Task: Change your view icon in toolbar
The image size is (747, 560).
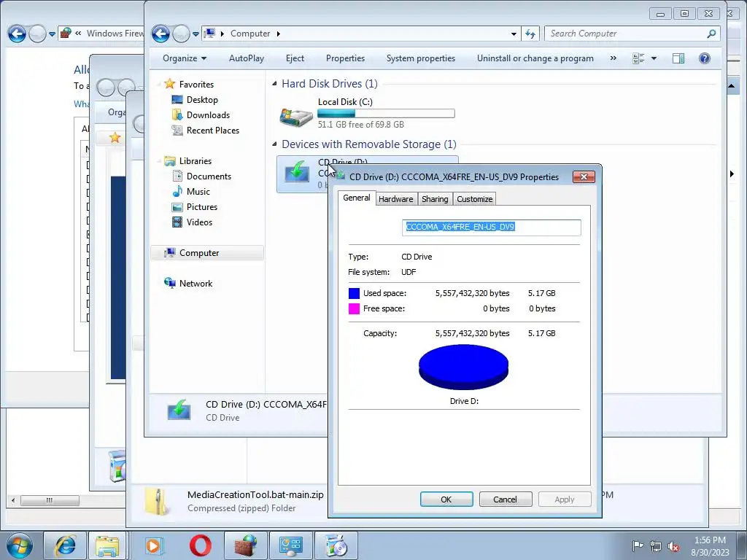Action: point(638,58)
